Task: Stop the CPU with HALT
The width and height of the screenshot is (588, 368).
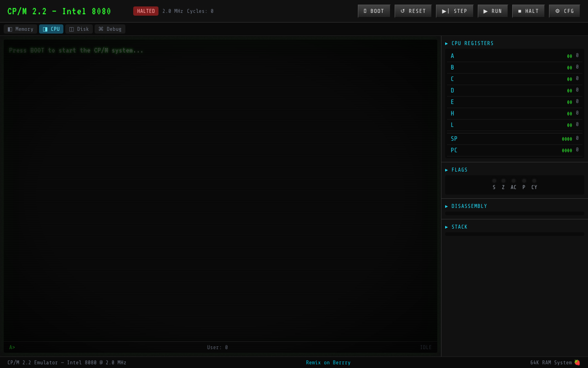Action: point(528,11)
